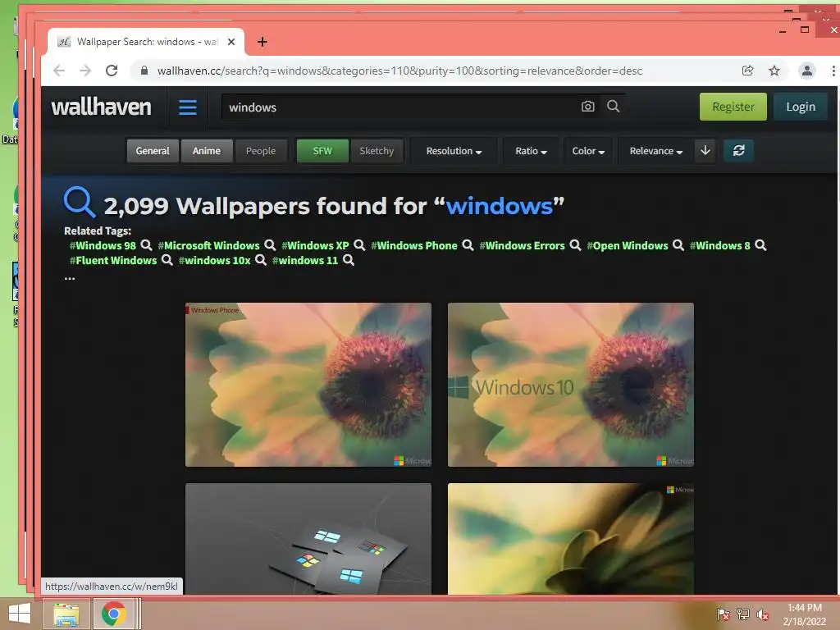This screenshot has height=630, width=840.
Task: Click the wallhaven.cc URL in address bar
Action: tap(399, 71)
